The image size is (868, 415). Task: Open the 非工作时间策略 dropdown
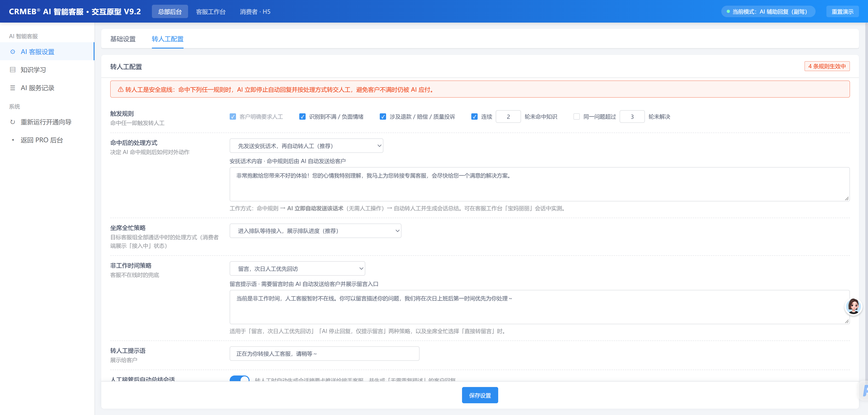tap(297, 269)
